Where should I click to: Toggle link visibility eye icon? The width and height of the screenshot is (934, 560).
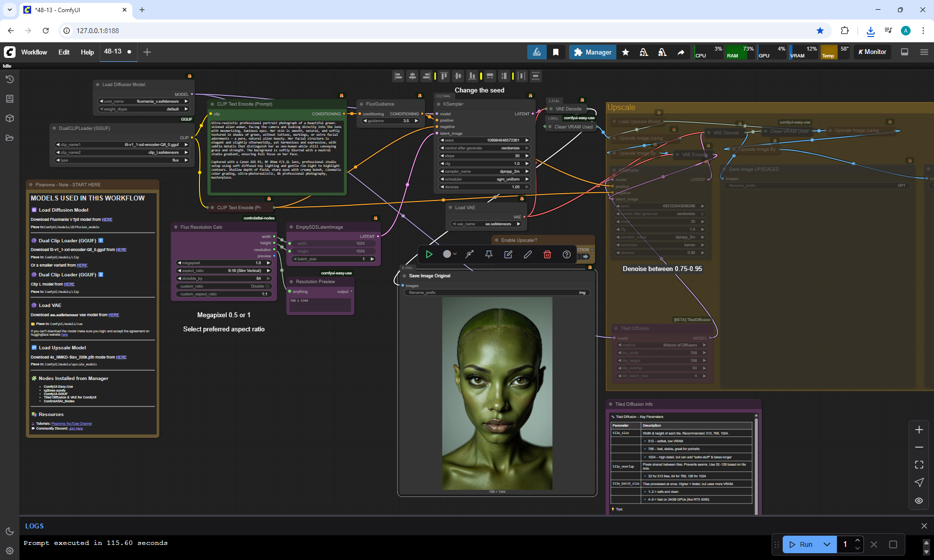coord(919,500)
